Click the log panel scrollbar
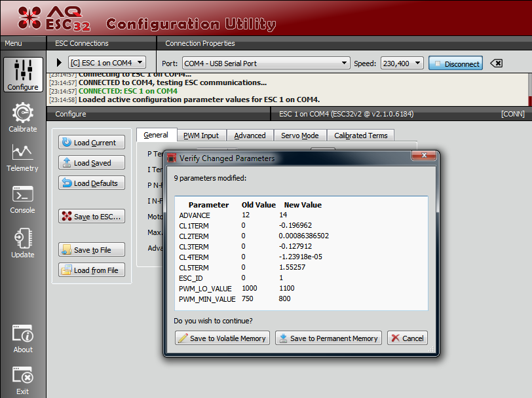The width and height of the screenshot is (532, 398). [529, 90]
